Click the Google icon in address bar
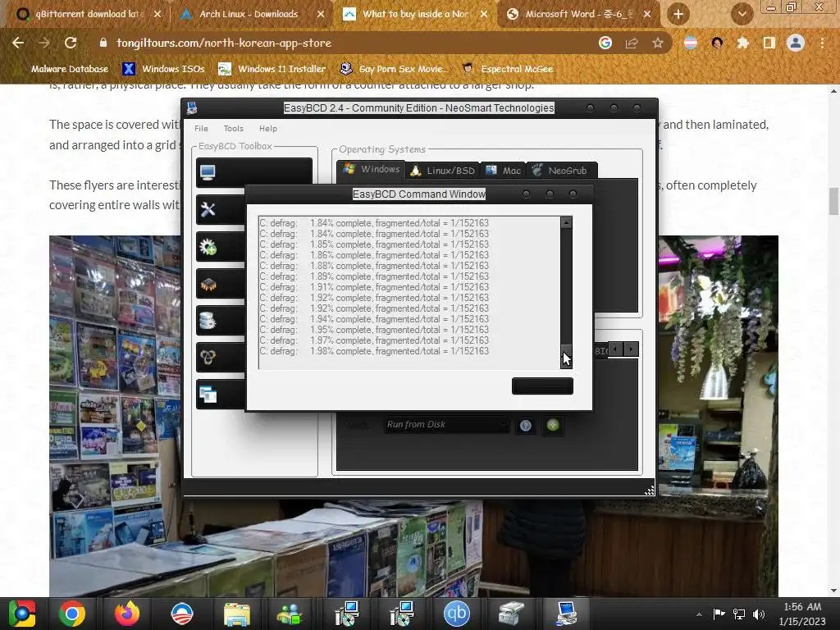Viewport: 840px width, 630px height. click(605, 43)
